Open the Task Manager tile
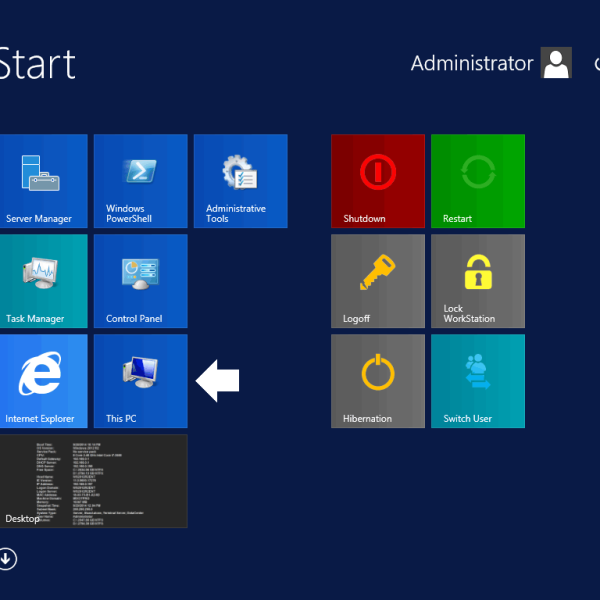 click(43, 281)
